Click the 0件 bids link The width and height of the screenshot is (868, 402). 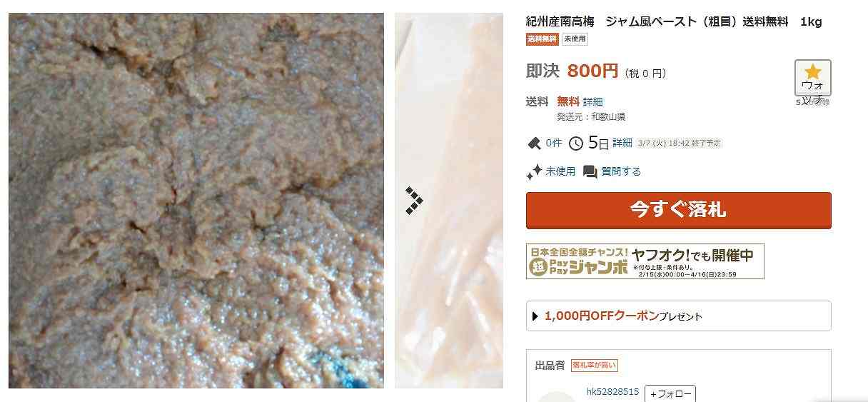coord(554,144)
